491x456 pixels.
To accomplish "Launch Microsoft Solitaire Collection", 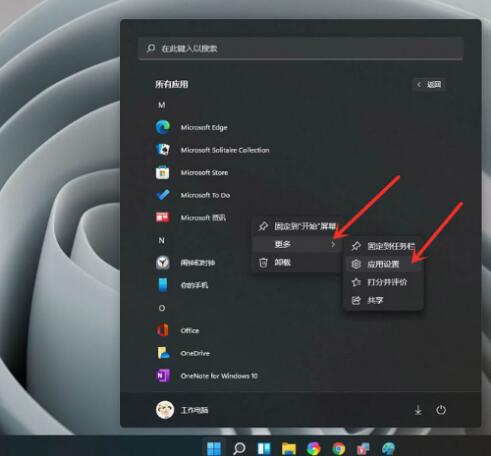I will tap(212, 150).
